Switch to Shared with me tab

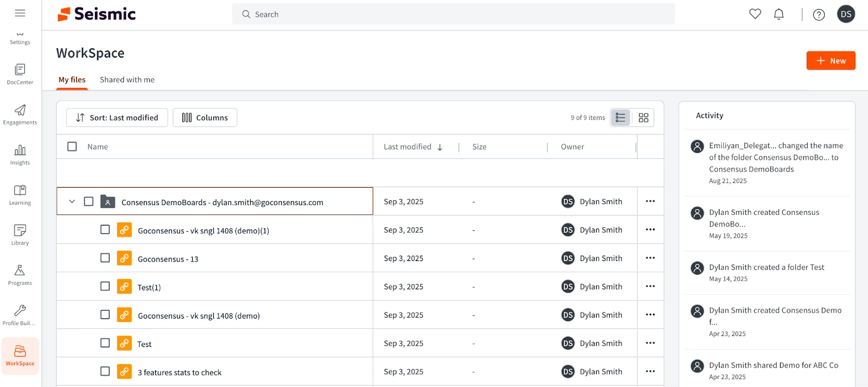tap(127, 80)
